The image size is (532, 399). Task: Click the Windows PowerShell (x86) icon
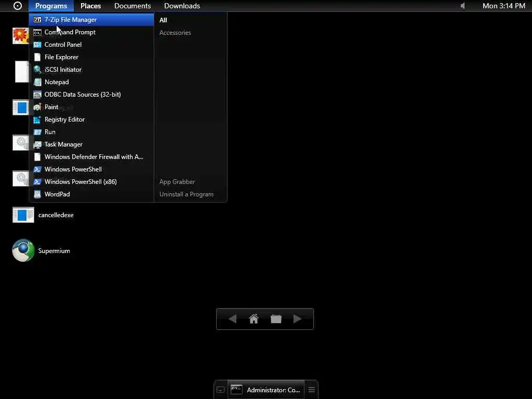click(x=37, y=182)
